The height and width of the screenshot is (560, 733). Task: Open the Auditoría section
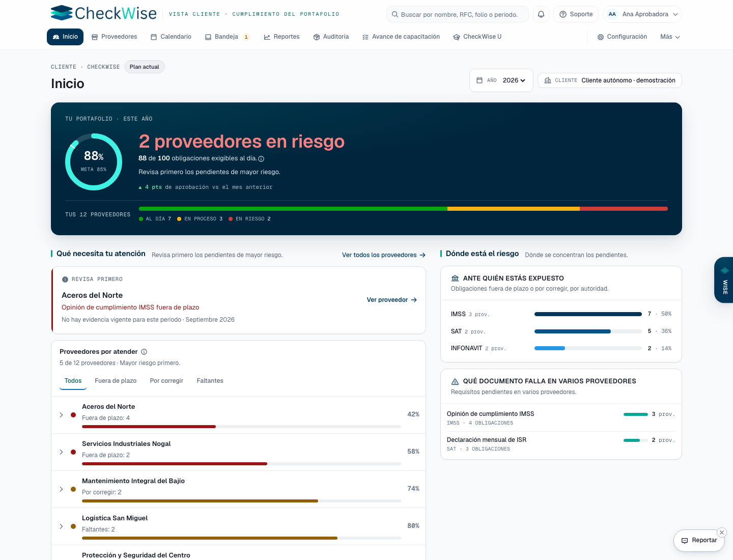click(x=331, y=37)
